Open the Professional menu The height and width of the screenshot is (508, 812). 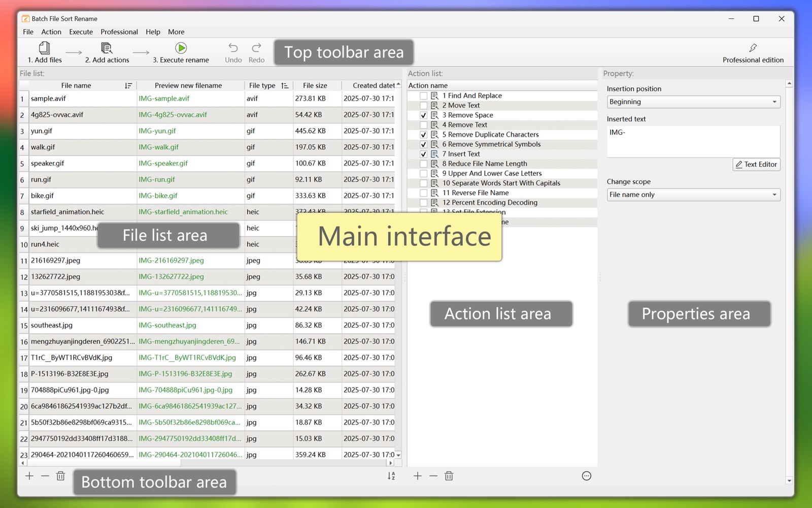tap(119, 31)
